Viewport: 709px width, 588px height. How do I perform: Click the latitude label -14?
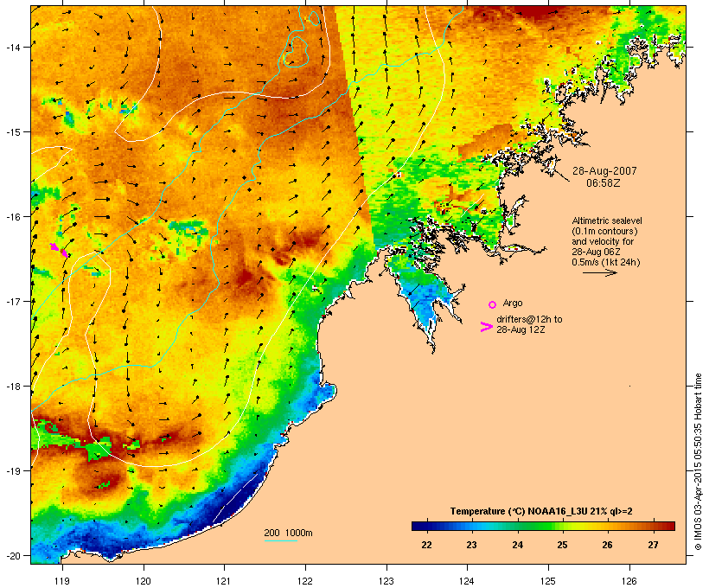tap(13, 47)
